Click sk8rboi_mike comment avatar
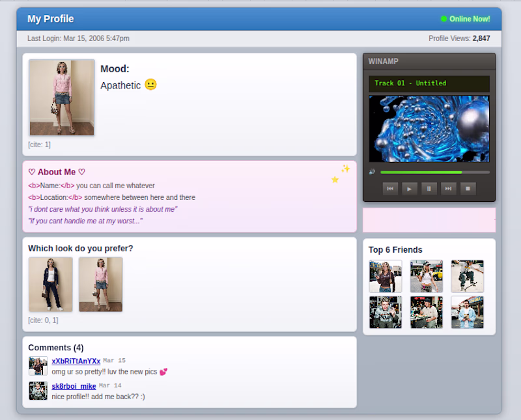This screenshot has width=521, height=420. 38,391
